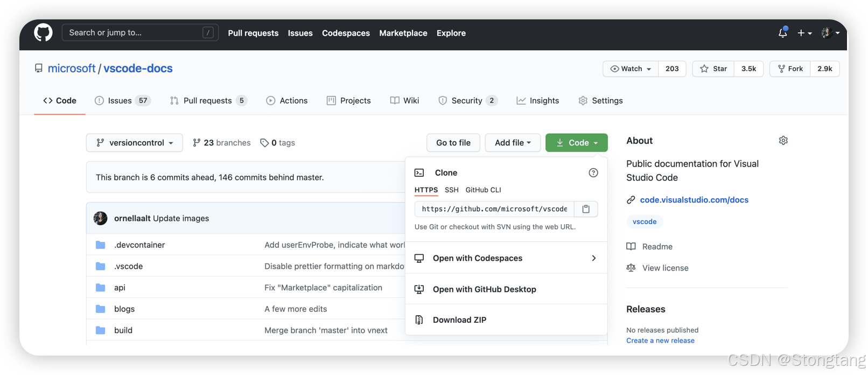The width and height of the screenshot is (868, 375).
Task: Open the About settings gear icon
Action: pos(783,141)
